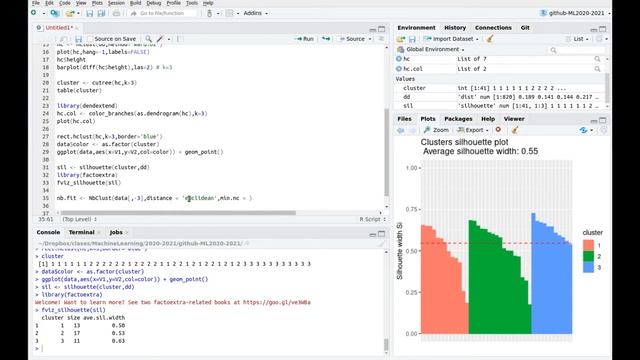Click the editor vertical scrollbar
Image resolution: width=640 pixels, height=360 pixels.
[386, 152]
